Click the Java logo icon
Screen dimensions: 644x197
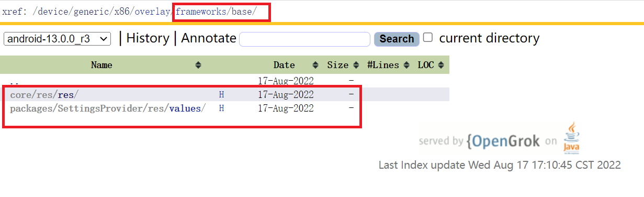571,138
